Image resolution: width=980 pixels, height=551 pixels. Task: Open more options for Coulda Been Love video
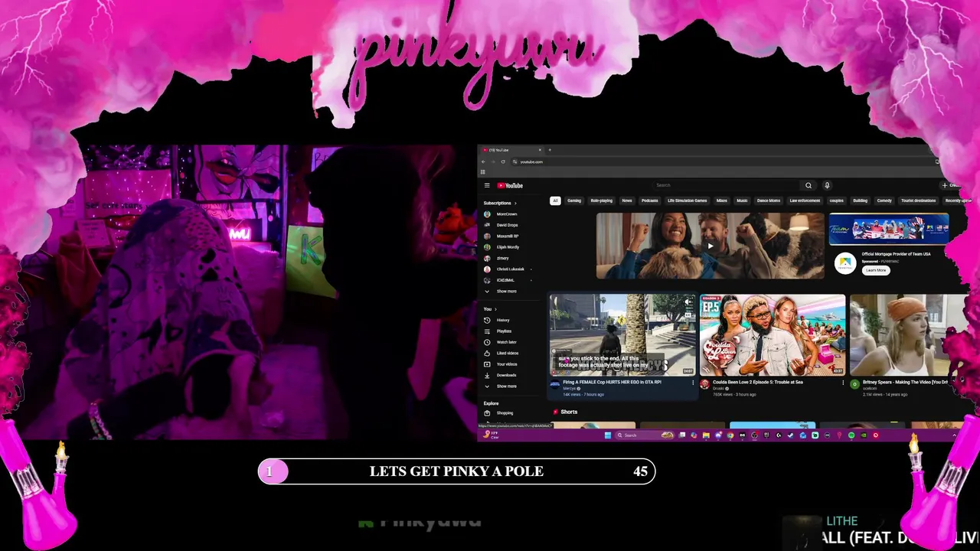click(x=843, y=383)
